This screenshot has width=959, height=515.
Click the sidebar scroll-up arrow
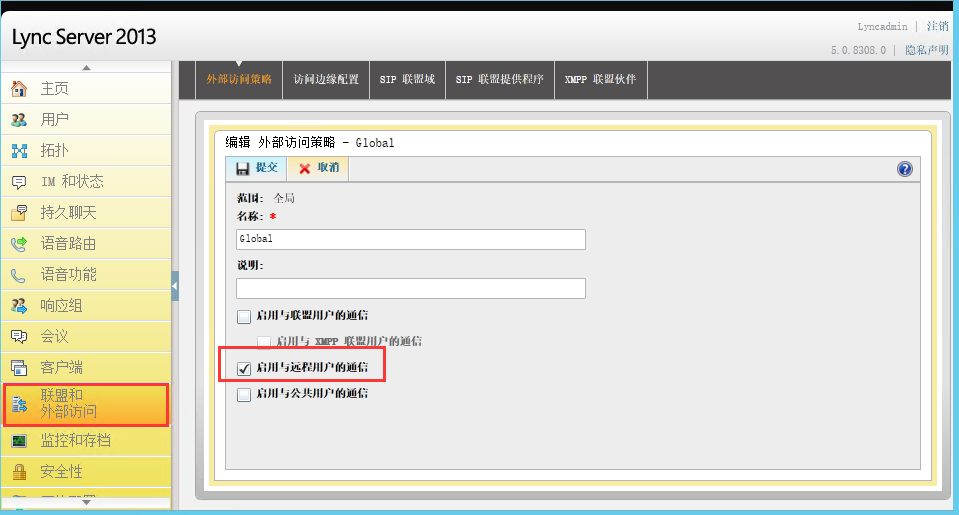[x=86, y=67]
